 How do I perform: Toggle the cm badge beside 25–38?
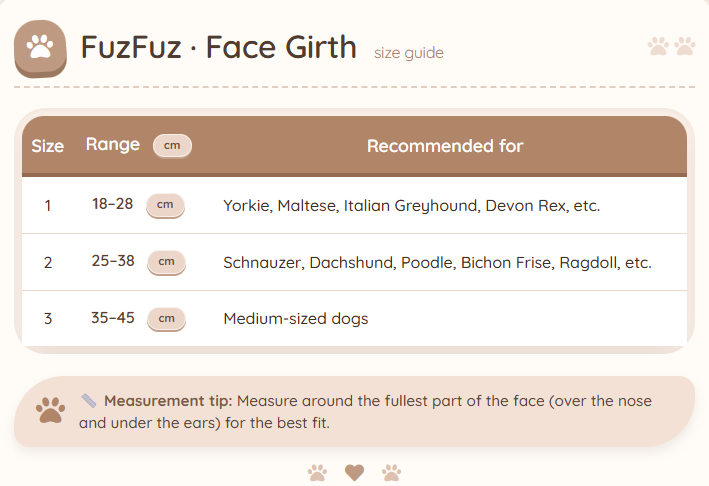(166, 263)
